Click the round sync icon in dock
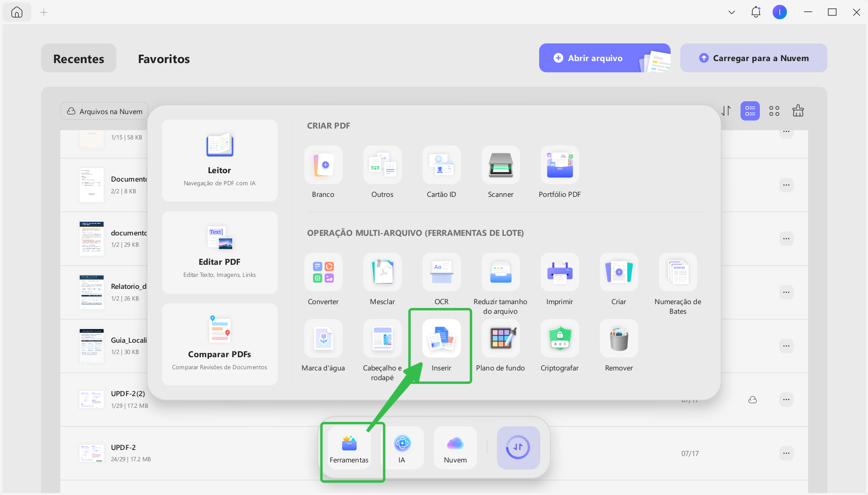The width and height of the screenshot is (868, 495). (518, 448)
